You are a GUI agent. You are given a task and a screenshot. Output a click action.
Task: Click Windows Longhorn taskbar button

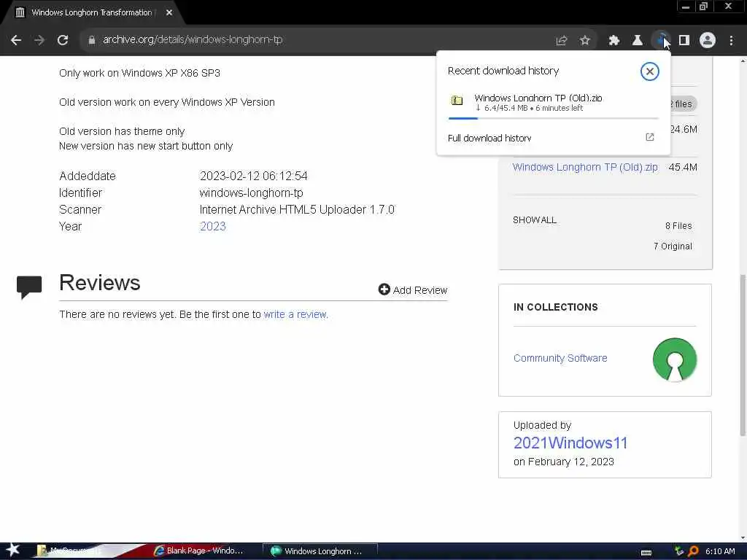coord(320,551)
